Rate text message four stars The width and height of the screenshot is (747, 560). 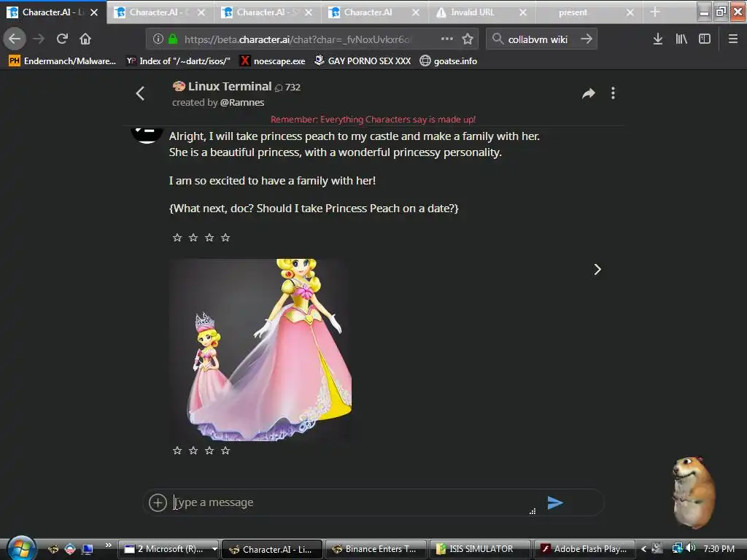225,238
